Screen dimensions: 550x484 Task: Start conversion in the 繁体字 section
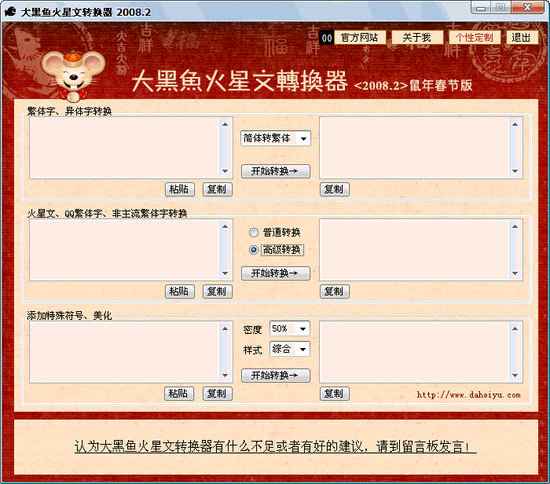[x=275, y=171]
